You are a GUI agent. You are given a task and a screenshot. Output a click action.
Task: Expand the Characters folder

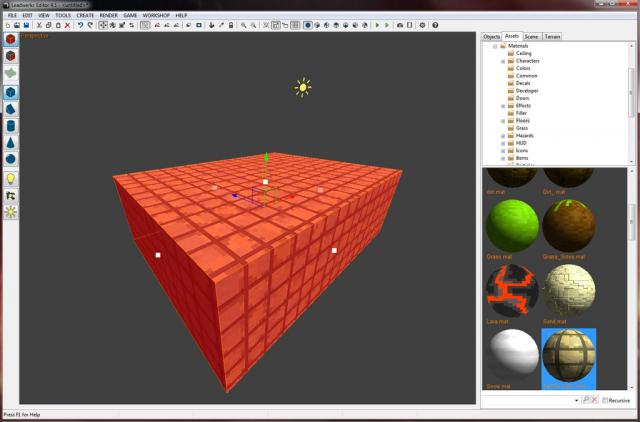pos(503,61)
